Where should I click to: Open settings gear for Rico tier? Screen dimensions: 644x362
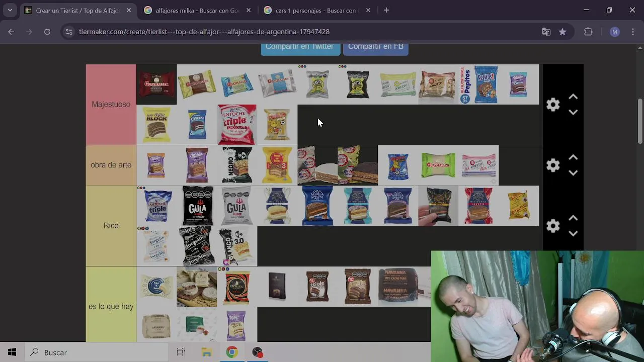553,226
